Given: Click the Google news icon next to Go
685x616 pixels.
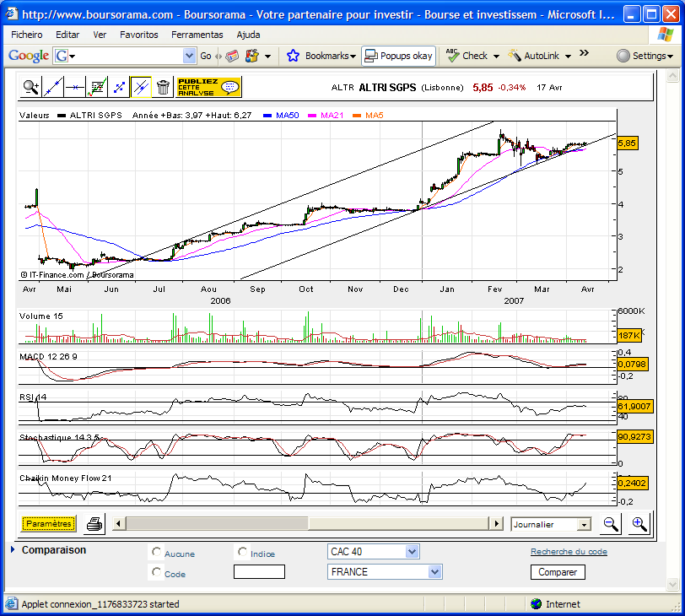Looking at the screenshot, I should (232, 56).
